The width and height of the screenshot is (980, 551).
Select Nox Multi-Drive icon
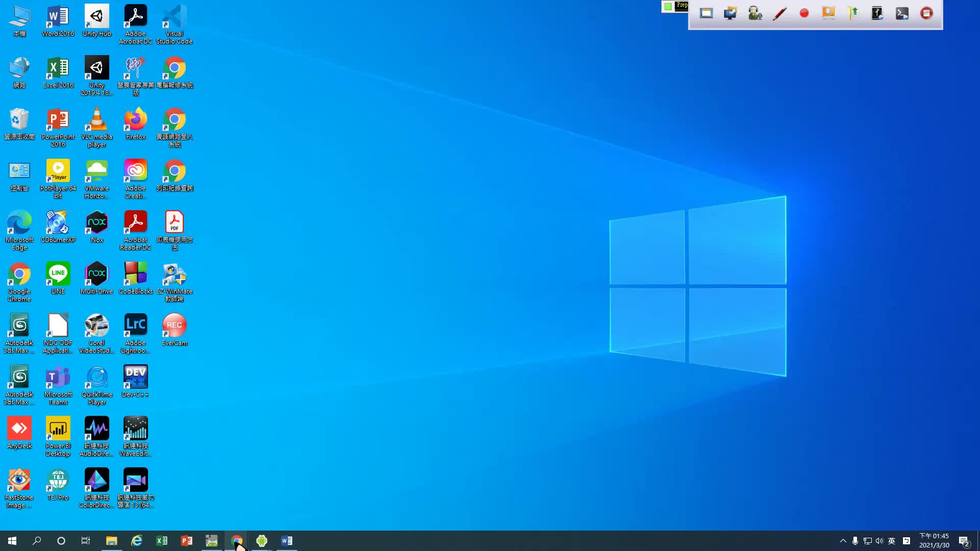pyautogui.click(x=96, y=279)
